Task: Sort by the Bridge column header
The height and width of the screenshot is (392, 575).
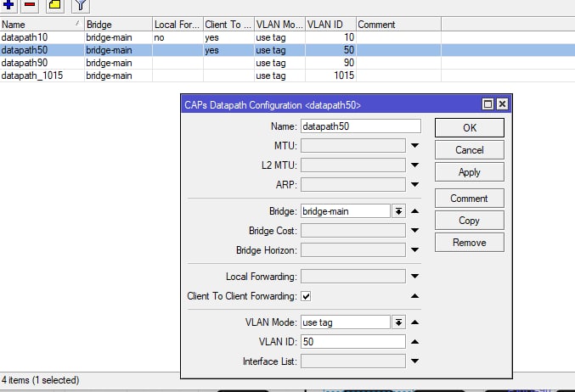Action: coord(118,24)
